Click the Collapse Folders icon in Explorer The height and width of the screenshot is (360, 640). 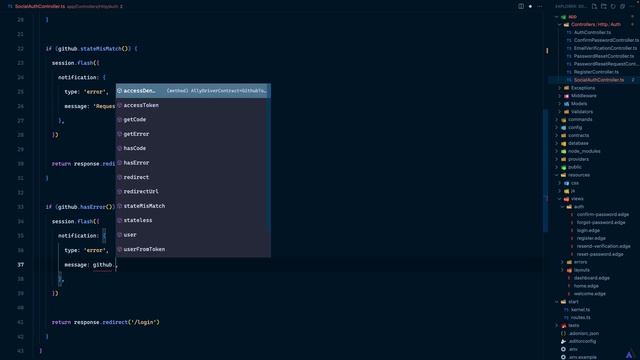coord(622,6)
